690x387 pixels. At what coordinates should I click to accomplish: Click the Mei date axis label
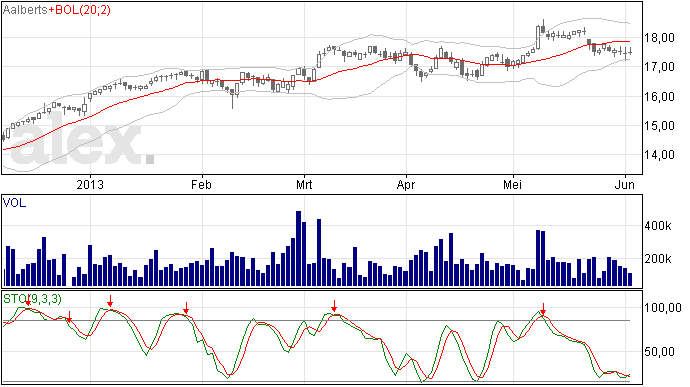(x=513, y=184)
